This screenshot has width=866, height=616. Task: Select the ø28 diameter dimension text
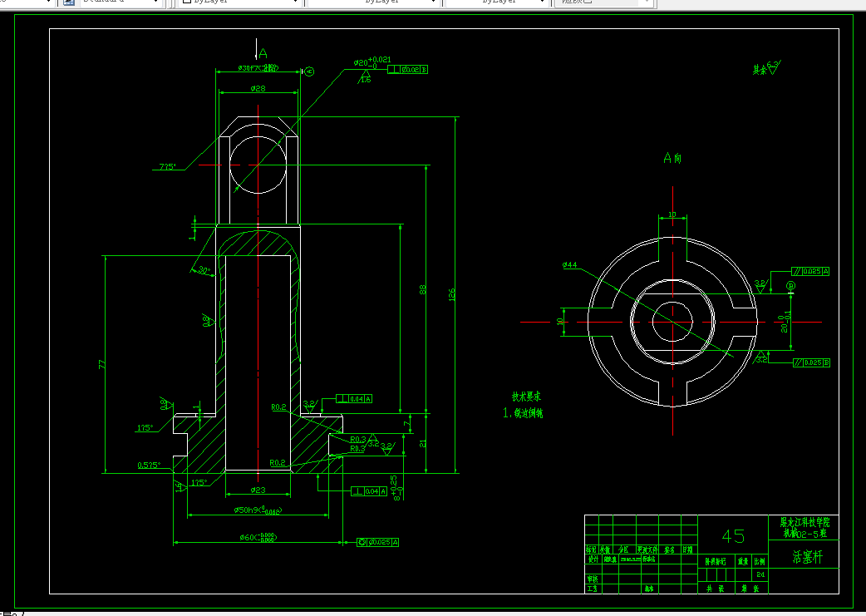point(258,88)
